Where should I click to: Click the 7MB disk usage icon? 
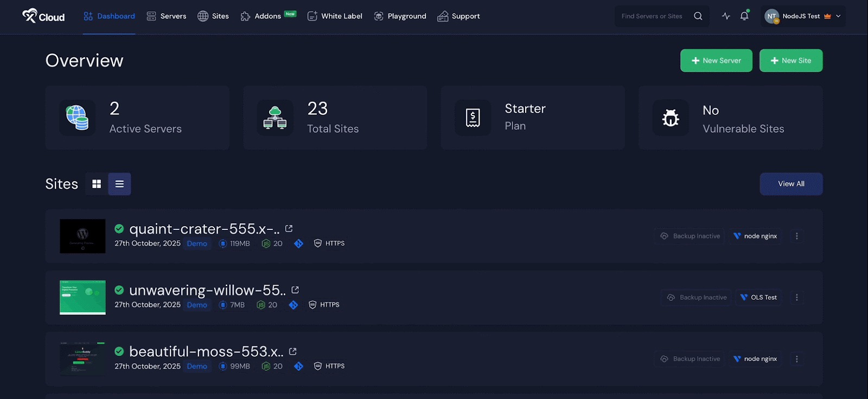pyautogui.click(x=222, y=305)
